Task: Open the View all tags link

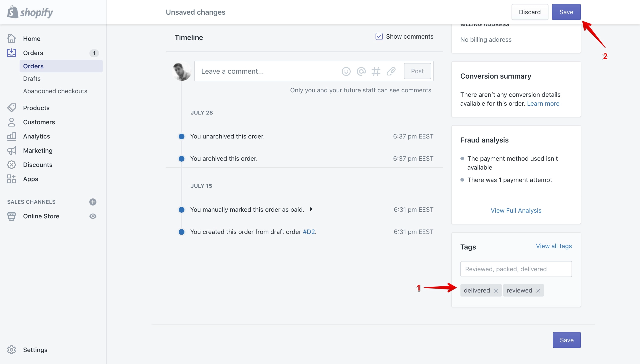Action: tap(554, 246)
